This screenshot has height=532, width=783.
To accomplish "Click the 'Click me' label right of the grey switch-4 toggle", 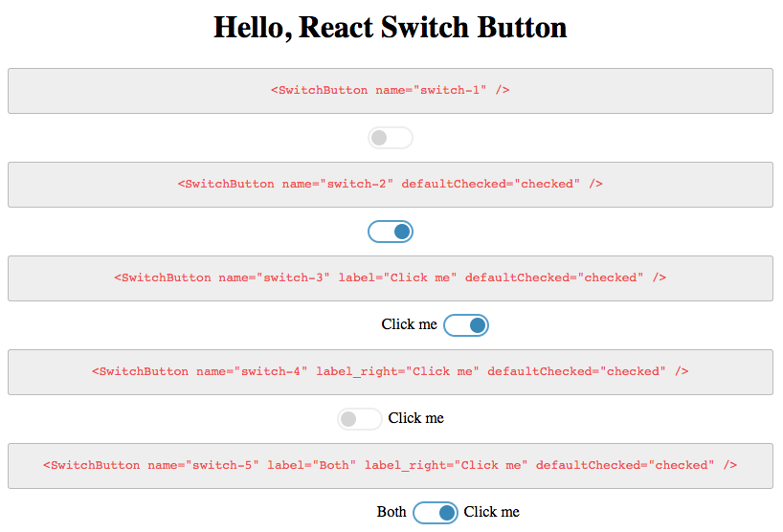I will coord(416,418).
